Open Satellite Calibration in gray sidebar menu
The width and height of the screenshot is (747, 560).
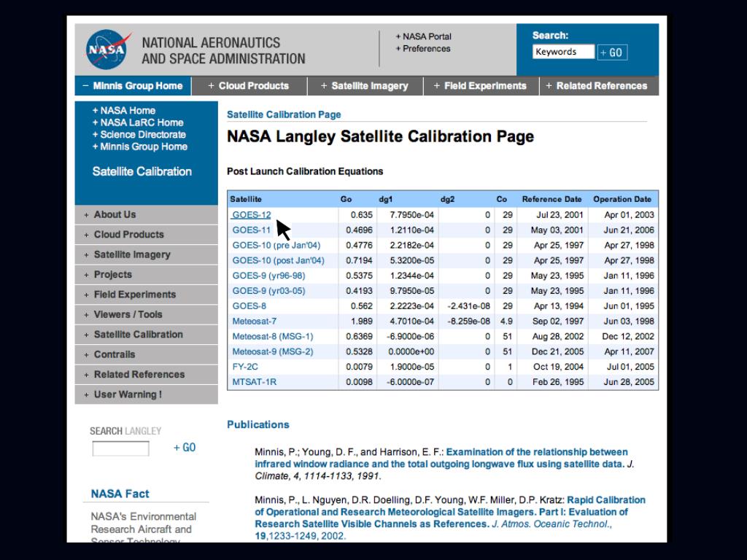(146, 335)
